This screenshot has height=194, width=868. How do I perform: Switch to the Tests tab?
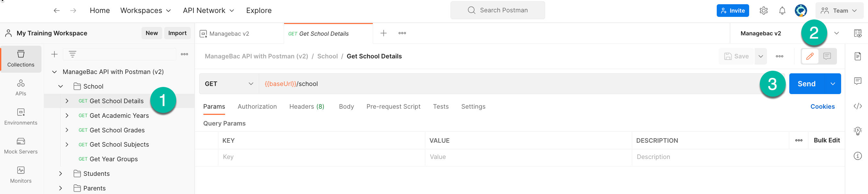point(441,107)
